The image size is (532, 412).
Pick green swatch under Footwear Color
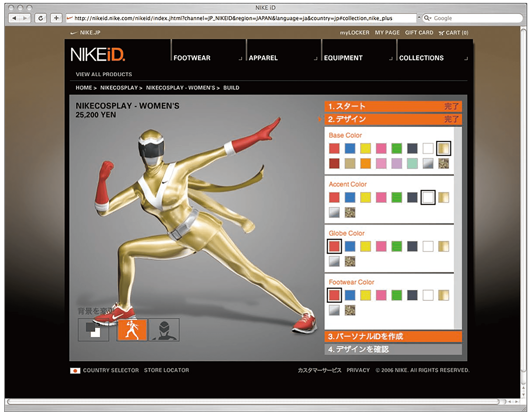point(397,295)
